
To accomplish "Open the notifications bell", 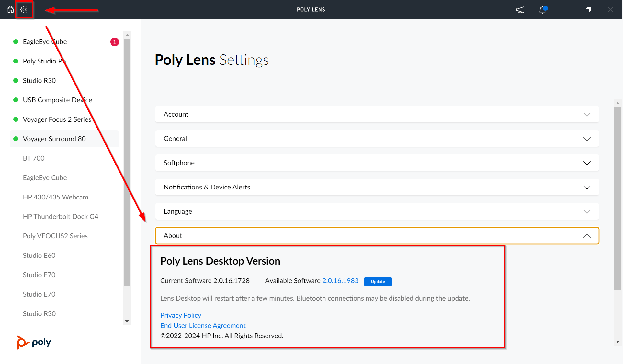I will tap(542, 10).
